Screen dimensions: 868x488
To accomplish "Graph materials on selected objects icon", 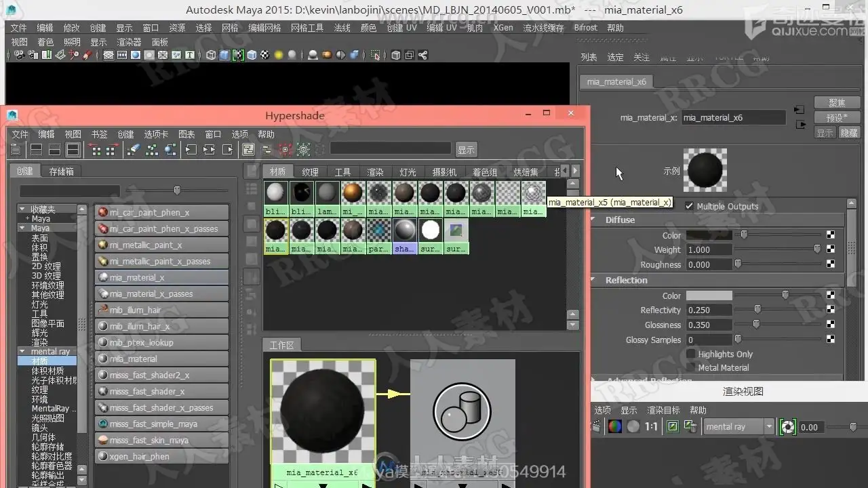I will click(170, 150).
